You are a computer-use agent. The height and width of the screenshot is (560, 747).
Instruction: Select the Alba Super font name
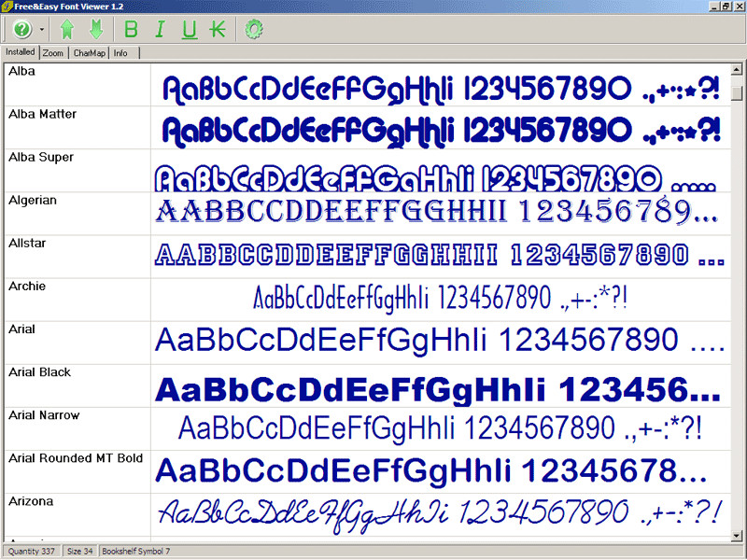tap(41, 157)
